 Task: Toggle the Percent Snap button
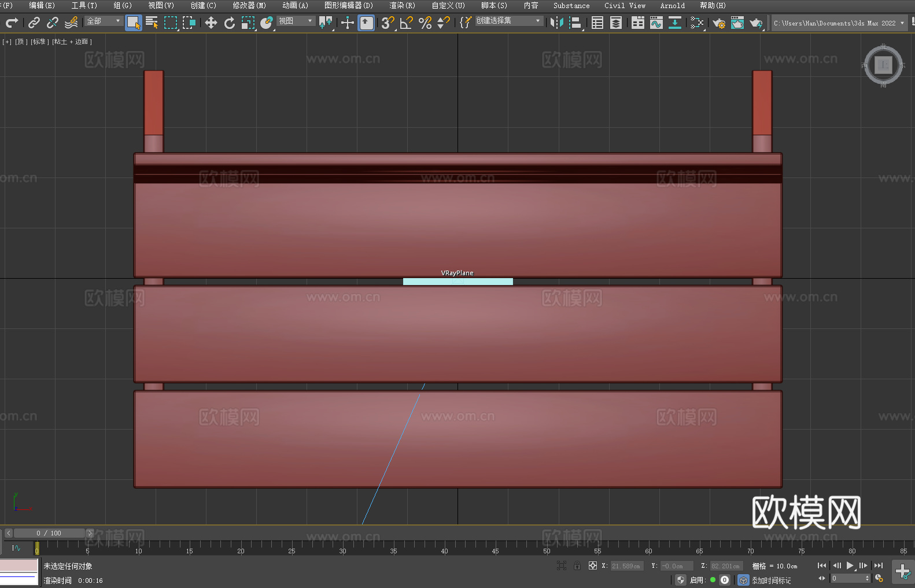pyautogui.click(x=425, y=23)
